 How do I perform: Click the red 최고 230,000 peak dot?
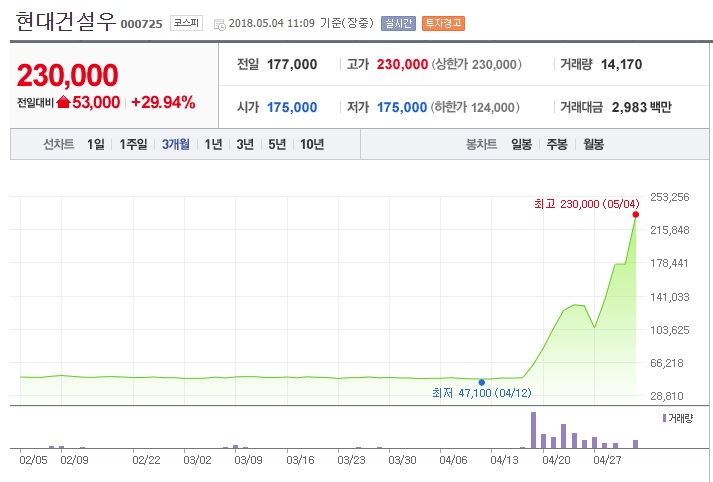pyautogui.click(x=636, y=214)
